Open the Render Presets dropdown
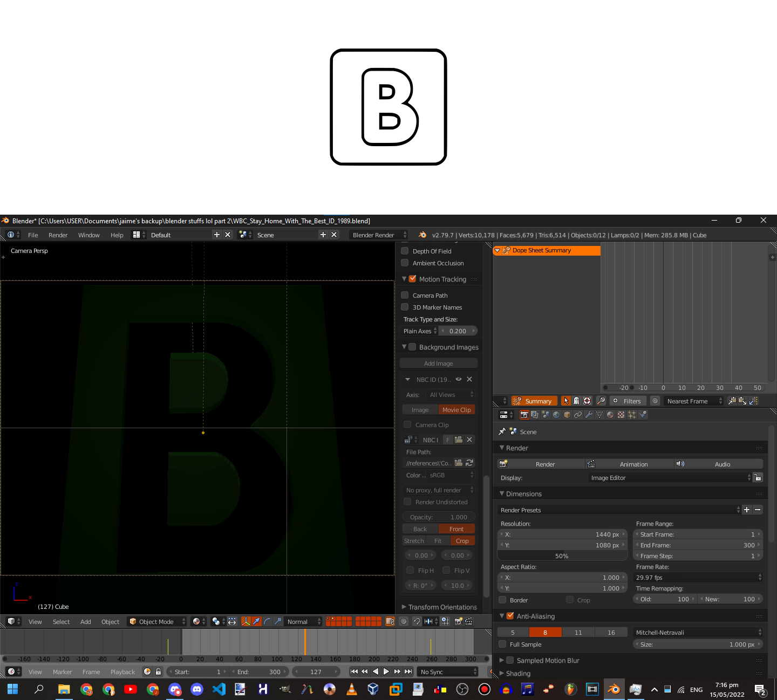Viewport: 777px width, 700px height. [619, 510]
